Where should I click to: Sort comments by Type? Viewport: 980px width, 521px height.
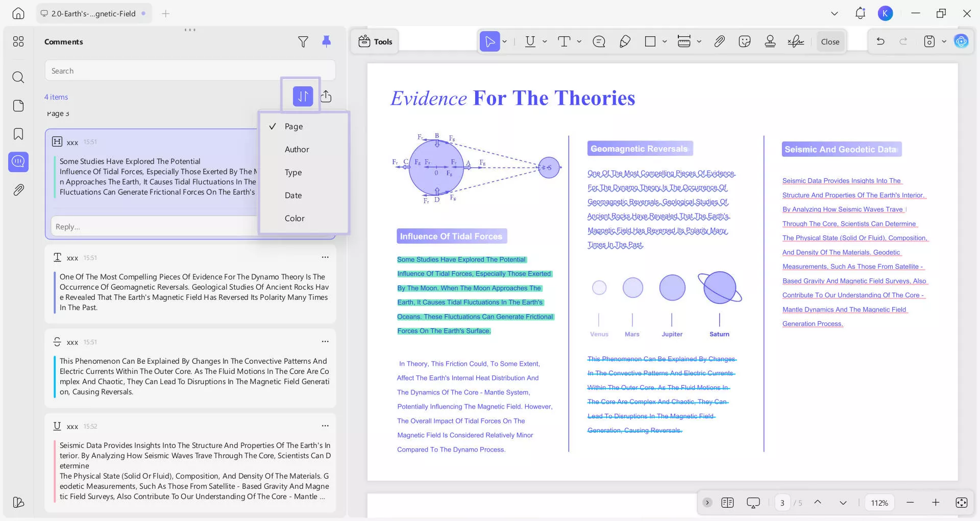point(304,172)
